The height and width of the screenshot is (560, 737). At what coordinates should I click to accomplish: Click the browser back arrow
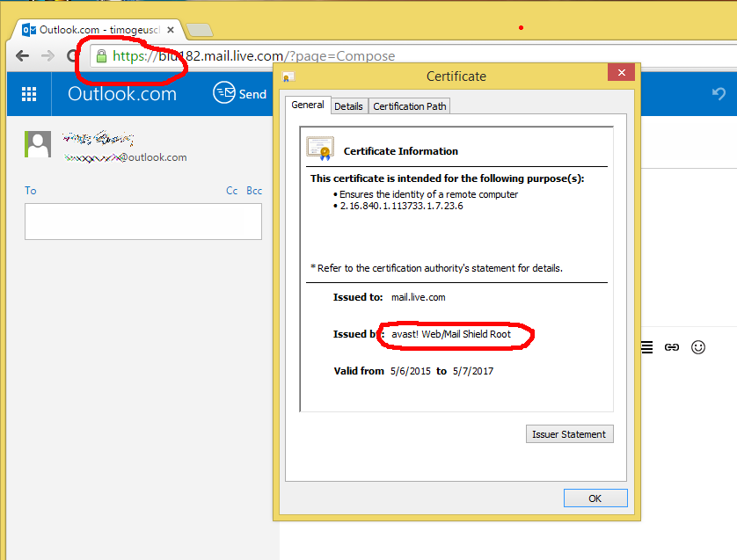coord(22,56)
